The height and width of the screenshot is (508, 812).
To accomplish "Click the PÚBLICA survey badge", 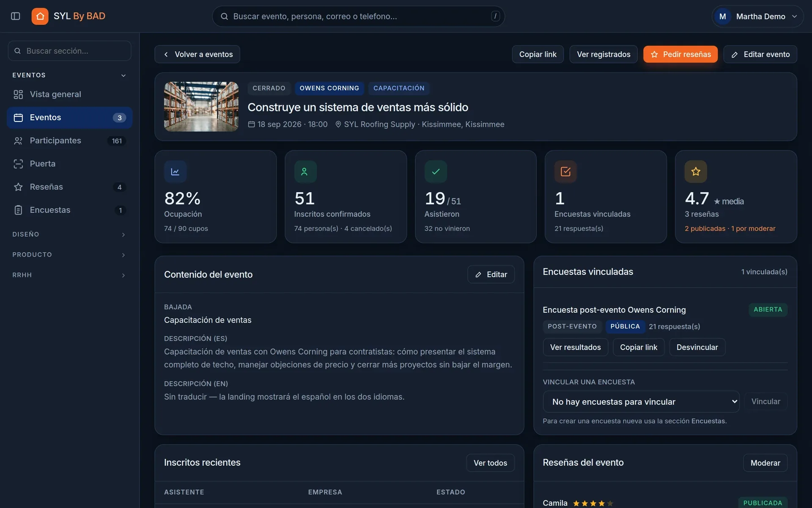I will [x=625, y=326].
